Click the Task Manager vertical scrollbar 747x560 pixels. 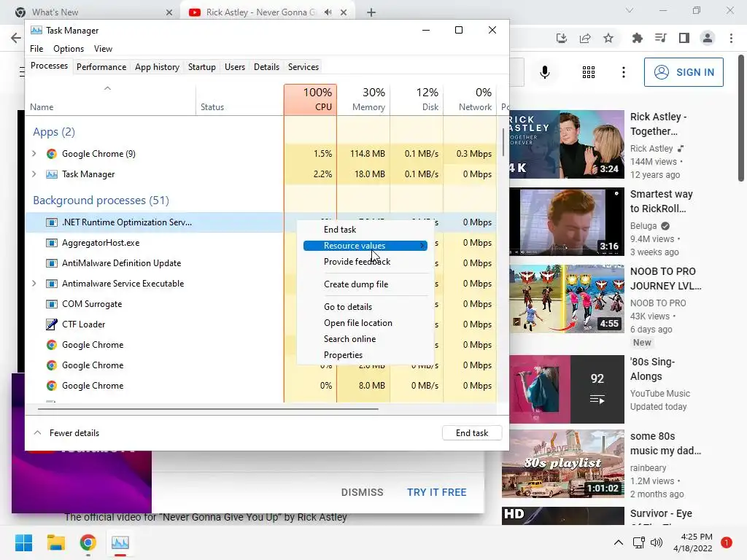click(503, 142)
